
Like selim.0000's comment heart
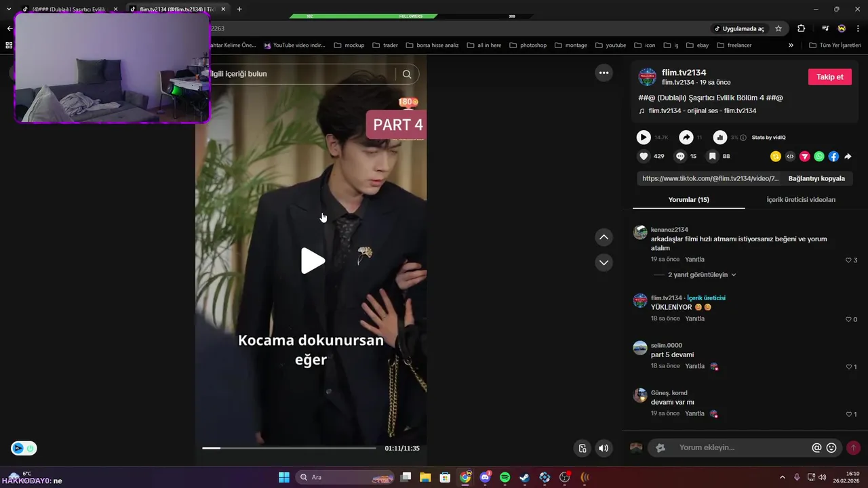848,367
